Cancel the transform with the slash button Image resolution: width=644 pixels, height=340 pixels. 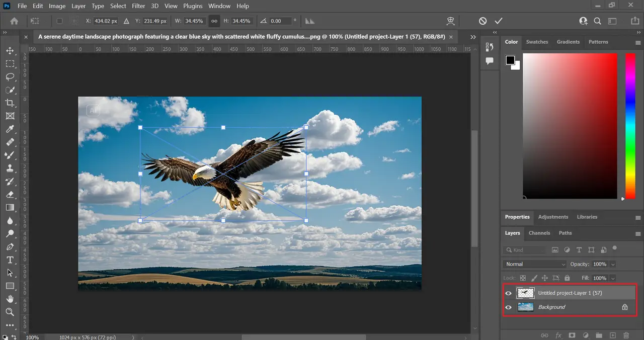482,21
